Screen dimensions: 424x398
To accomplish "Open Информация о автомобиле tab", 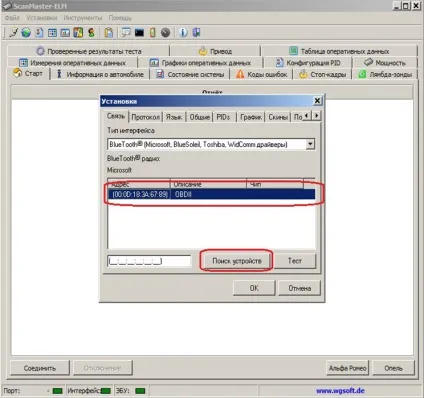I will click(x=100, y=74).
